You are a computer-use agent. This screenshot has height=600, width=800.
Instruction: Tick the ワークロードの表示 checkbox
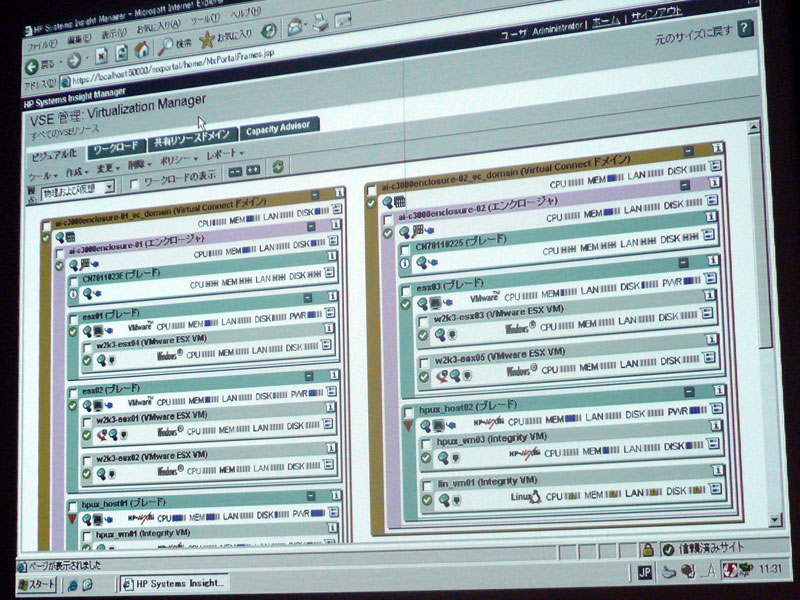pos(135,184)
